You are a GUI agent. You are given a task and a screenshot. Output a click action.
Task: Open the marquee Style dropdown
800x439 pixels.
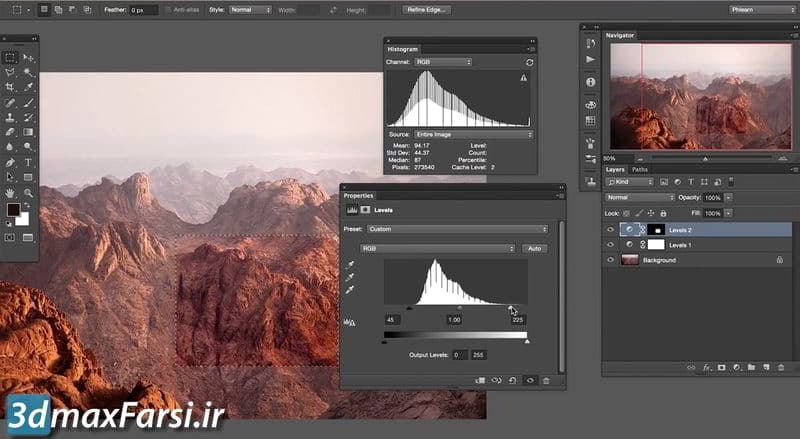click(x=250, y=10)
